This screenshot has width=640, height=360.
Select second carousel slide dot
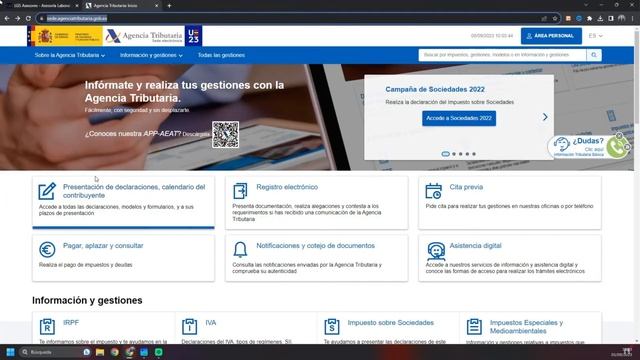click(454, 154)
